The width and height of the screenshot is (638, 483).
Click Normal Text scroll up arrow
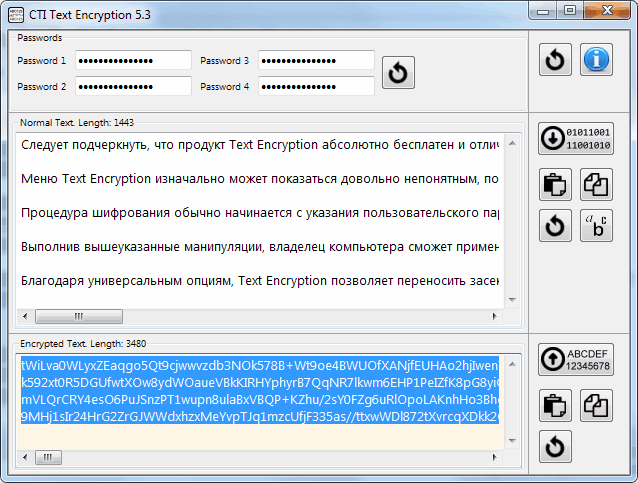click(512, 143)
